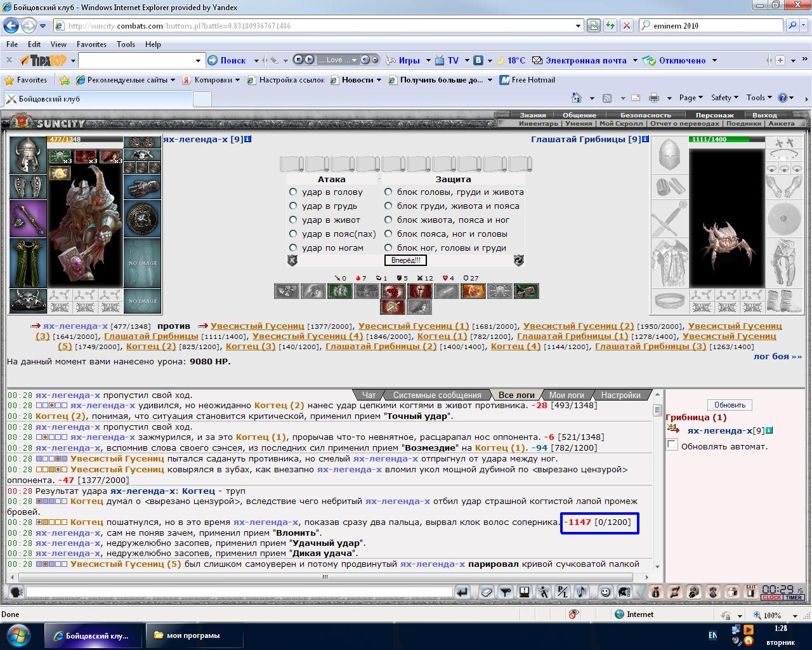
Task: Open 'Электронная почта' toolbar dropdown
Action: [634, 60]
